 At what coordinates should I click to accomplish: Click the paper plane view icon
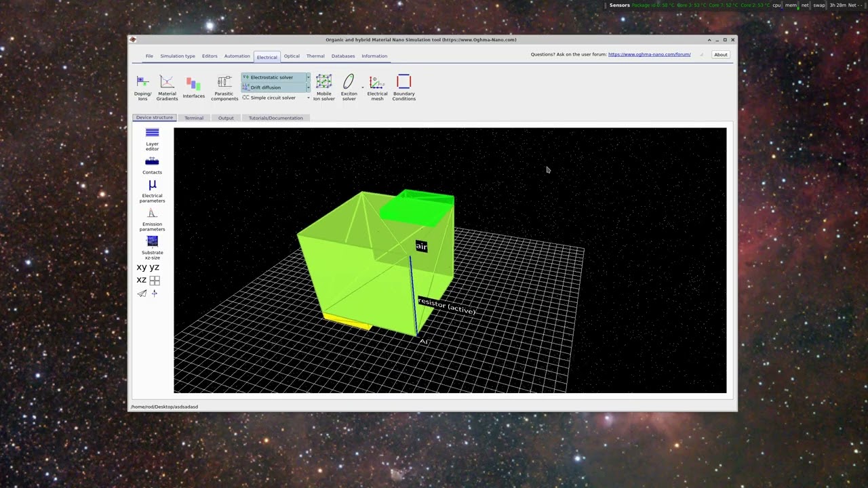[142, 293]
